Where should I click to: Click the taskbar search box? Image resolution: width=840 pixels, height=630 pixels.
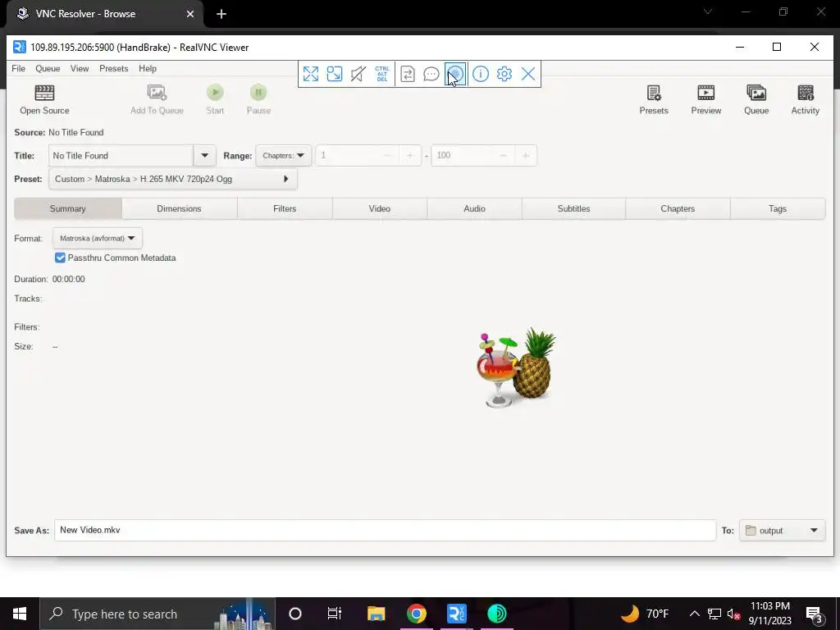coord(157,614)
